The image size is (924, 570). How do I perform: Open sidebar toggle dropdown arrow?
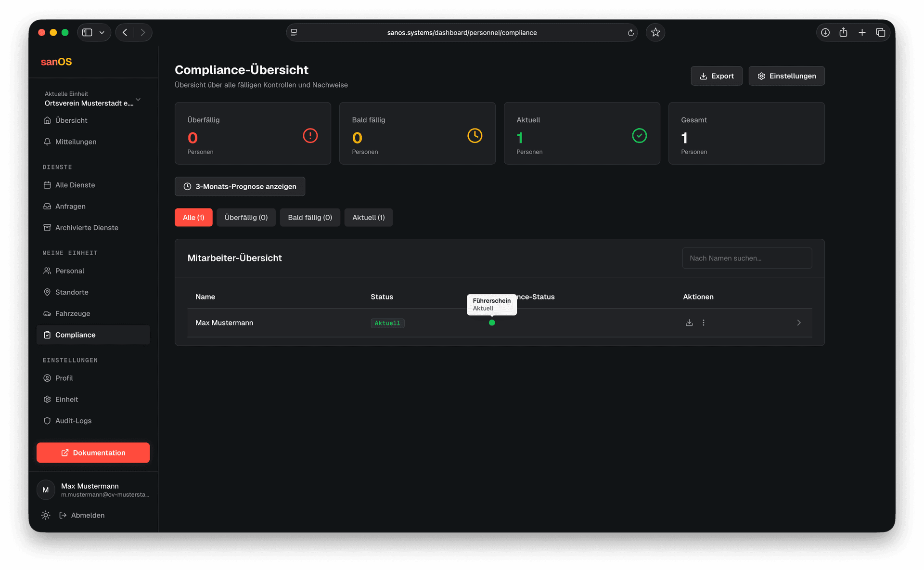point(102,32)
